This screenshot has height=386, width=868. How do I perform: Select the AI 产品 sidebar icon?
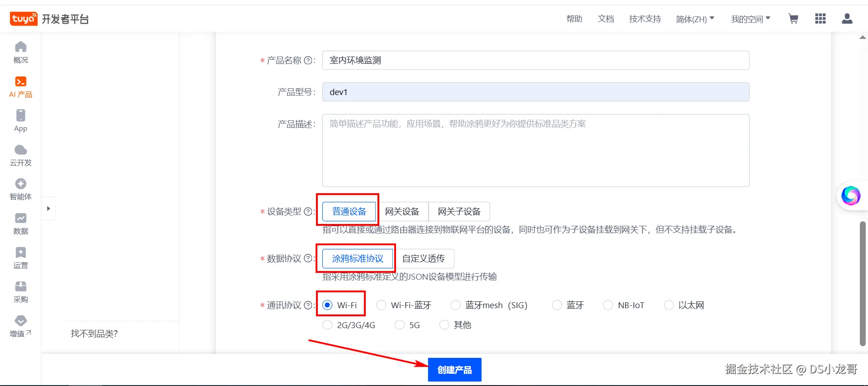coord(21,87)
